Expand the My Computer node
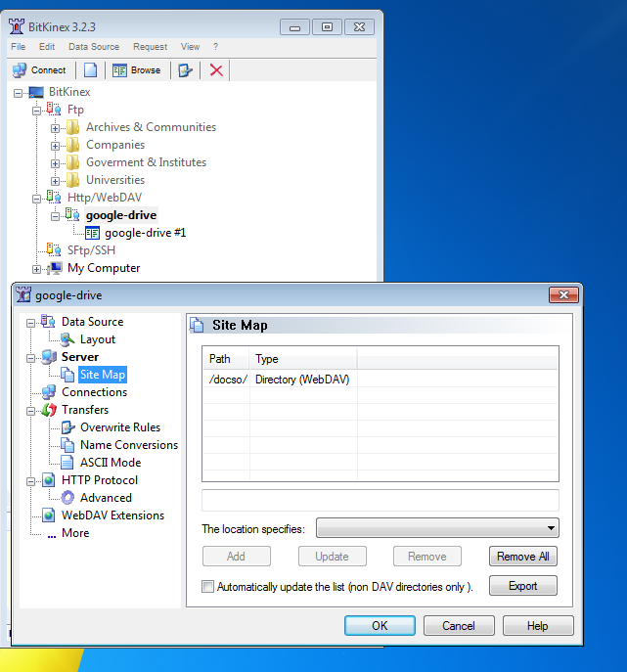 [x=37, y=269]
